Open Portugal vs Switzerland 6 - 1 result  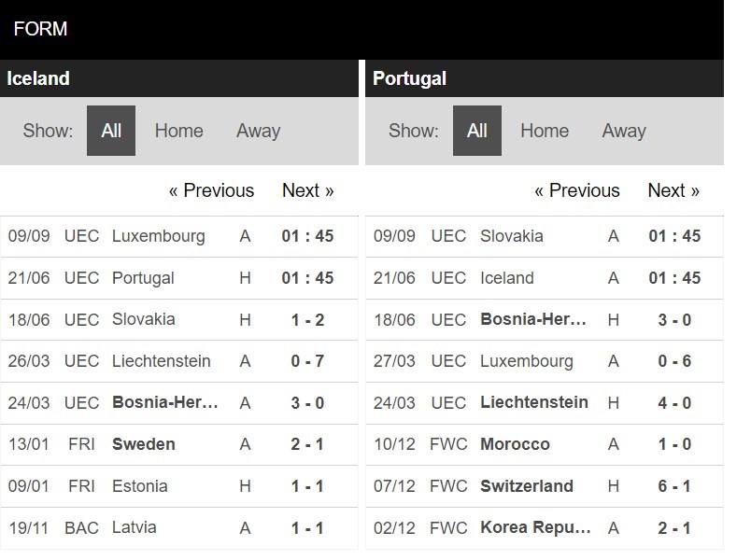click(x=674, y=486)
